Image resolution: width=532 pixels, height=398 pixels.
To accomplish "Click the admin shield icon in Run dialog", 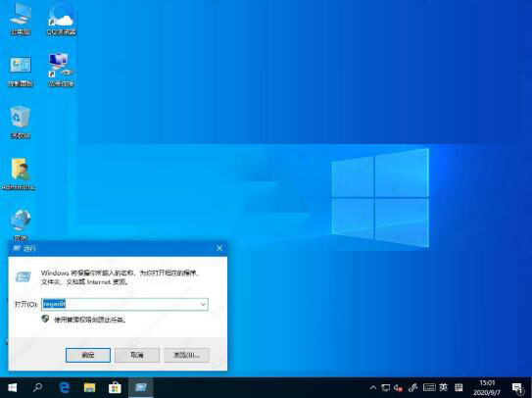I will 45,319.
